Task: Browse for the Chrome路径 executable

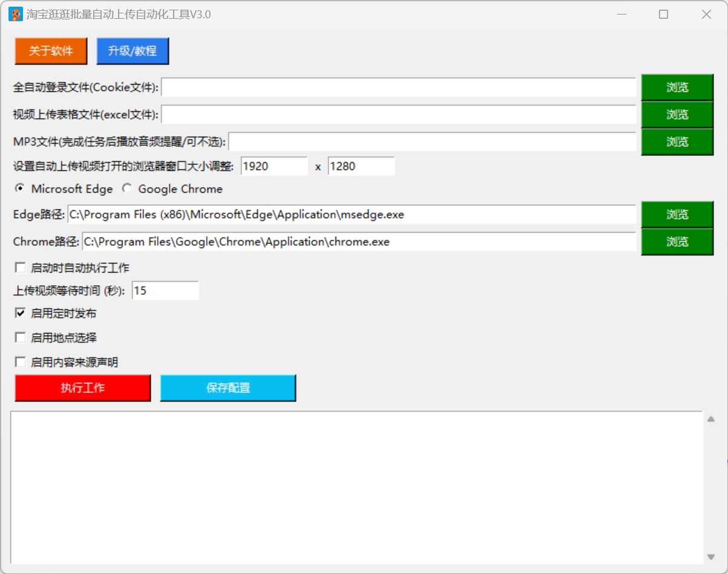Action: [x=677, y=242]
